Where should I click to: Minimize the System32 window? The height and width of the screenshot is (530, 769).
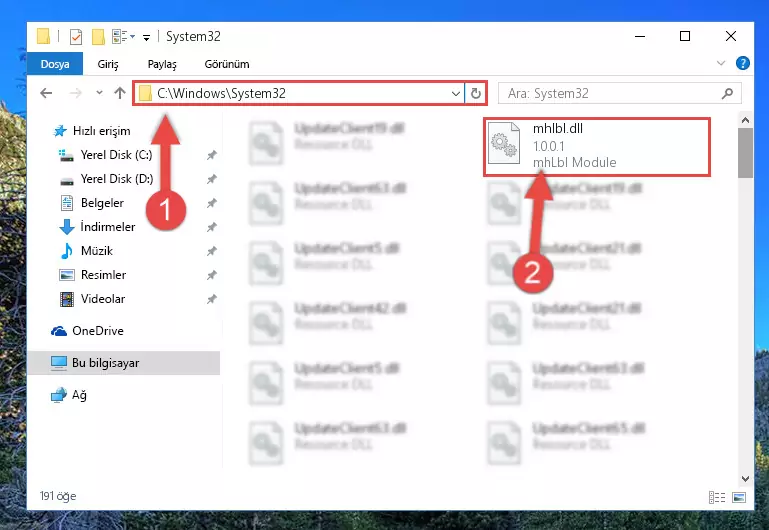(640, 37)
